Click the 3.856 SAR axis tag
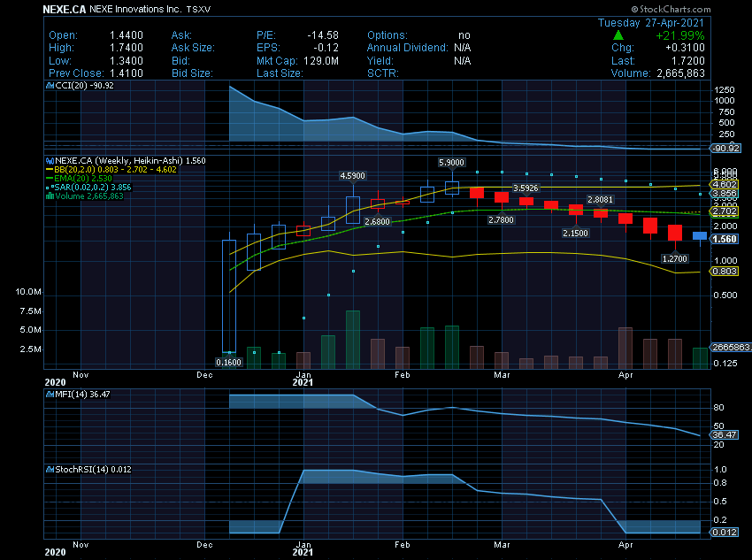Screen dimensions: 752x560 [x=725, y=194]
